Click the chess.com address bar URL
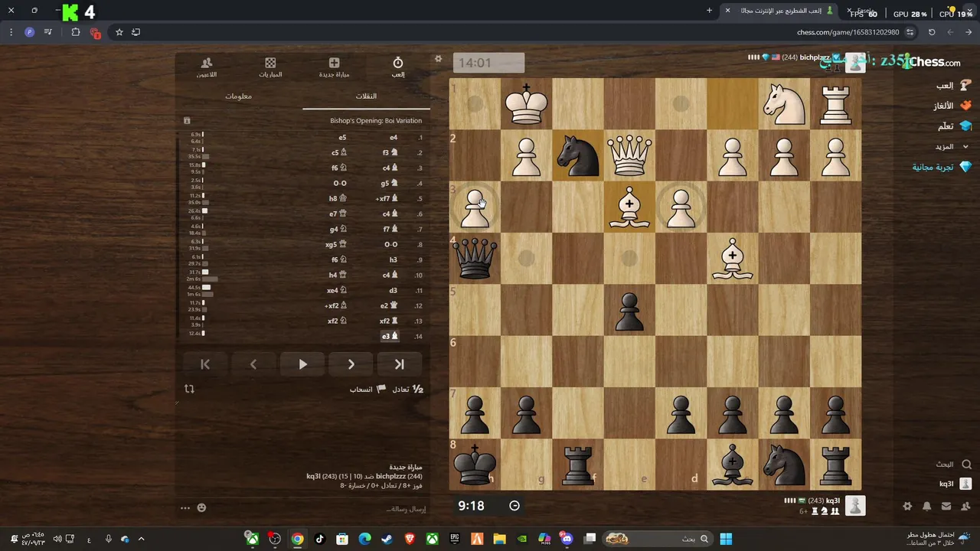 848,32
